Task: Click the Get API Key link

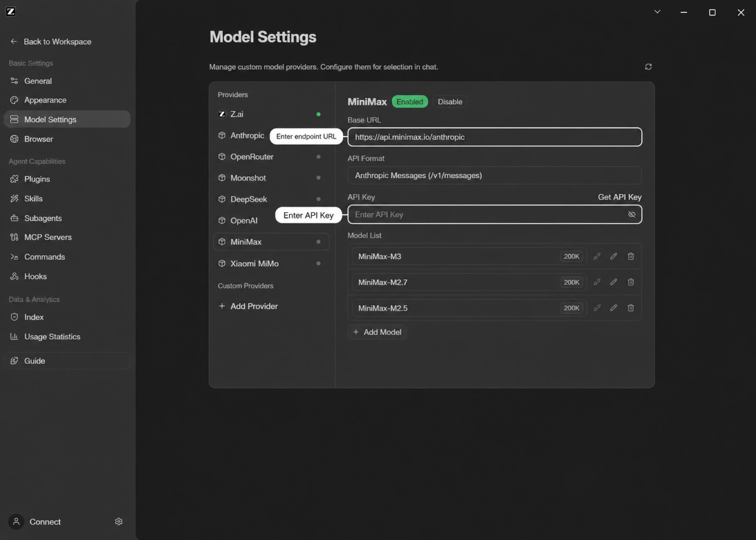Action: (620, 197)
